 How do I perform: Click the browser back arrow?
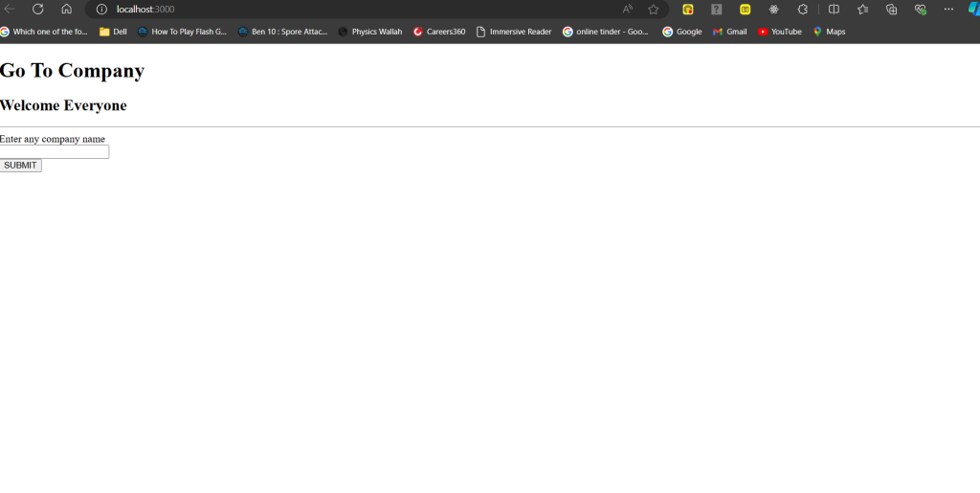coord(9,9)
